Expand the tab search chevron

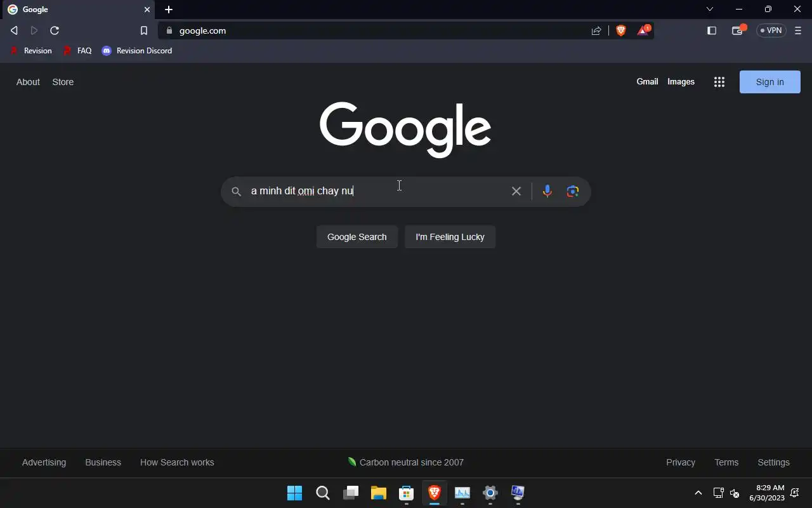click(710, 9)
